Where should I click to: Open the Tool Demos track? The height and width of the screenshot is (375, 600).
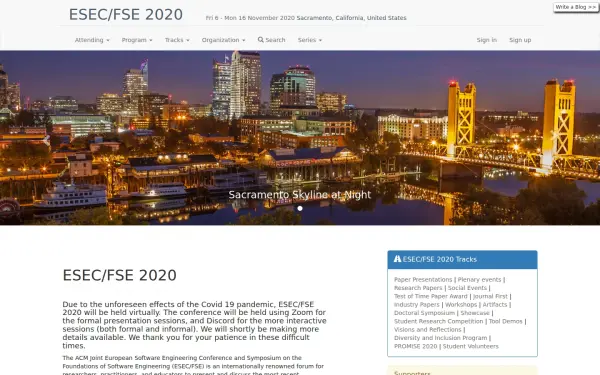[505, 321]
